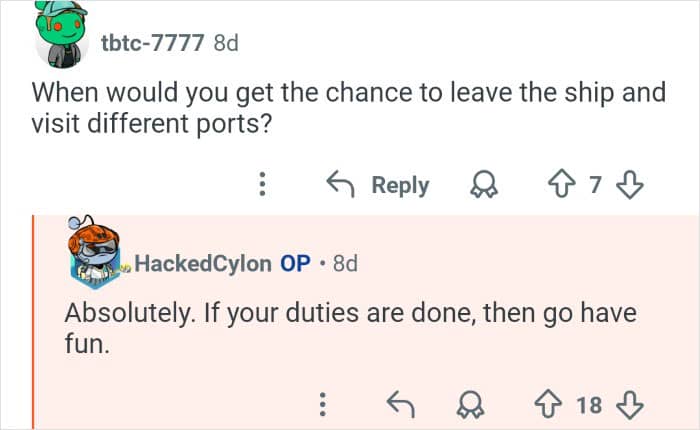Click the OP badge beside HackedCylon
The image size is (700, 430).
(295, 263)
